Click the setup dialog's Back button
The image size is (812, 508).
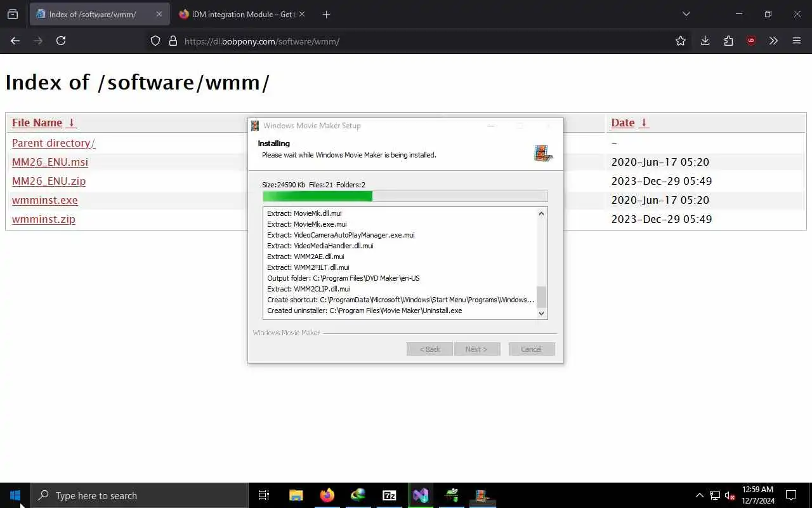click(429, 349)
